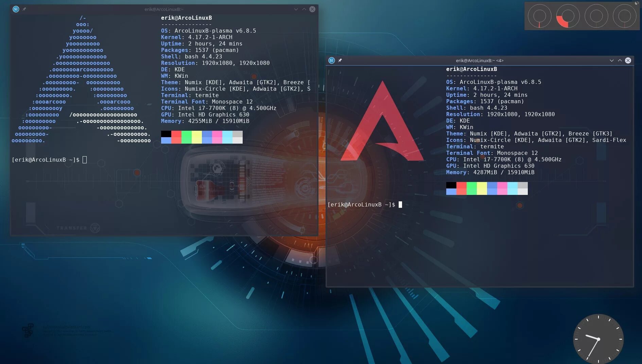Click the top-row red swatch in left terminal
The width and height of the screenshot is (642, 364).
coord(176,134)
